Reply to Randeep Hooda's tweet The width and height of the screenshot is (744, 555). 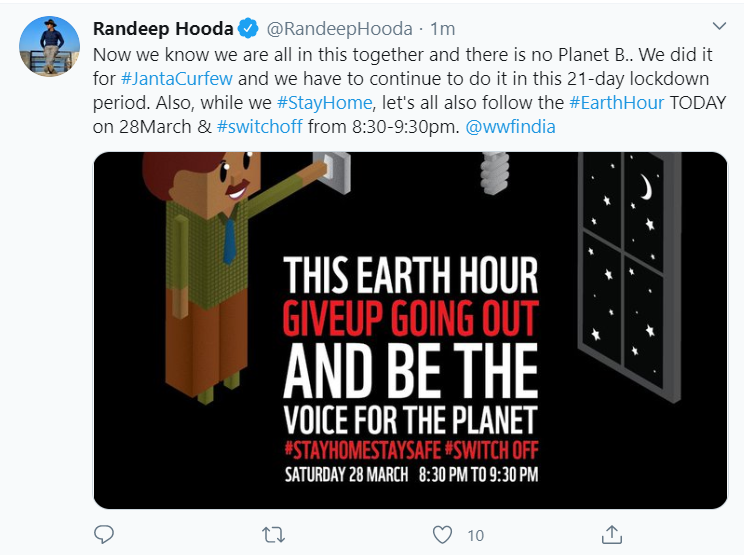click(104, 535)
